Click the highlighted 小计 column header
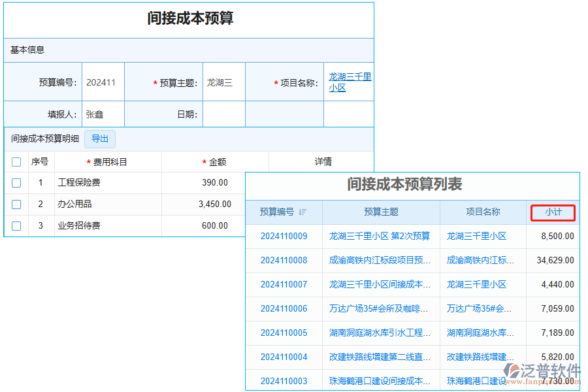The height and width of the screenshot is (392, 588). point(553,212)
